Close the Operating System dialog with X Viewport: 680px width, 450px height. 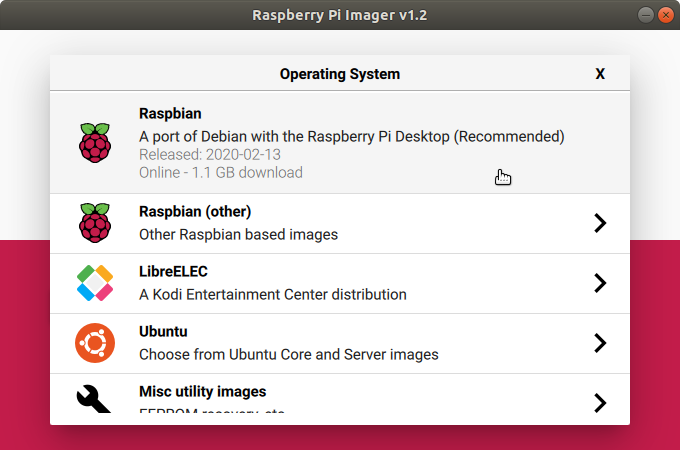click(600, 74)
